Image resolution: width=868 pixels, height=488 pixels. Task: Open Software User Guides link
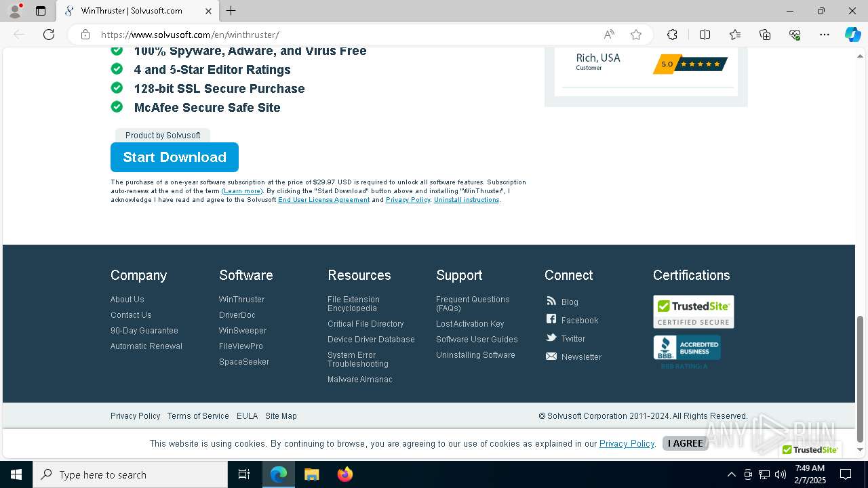477,340
